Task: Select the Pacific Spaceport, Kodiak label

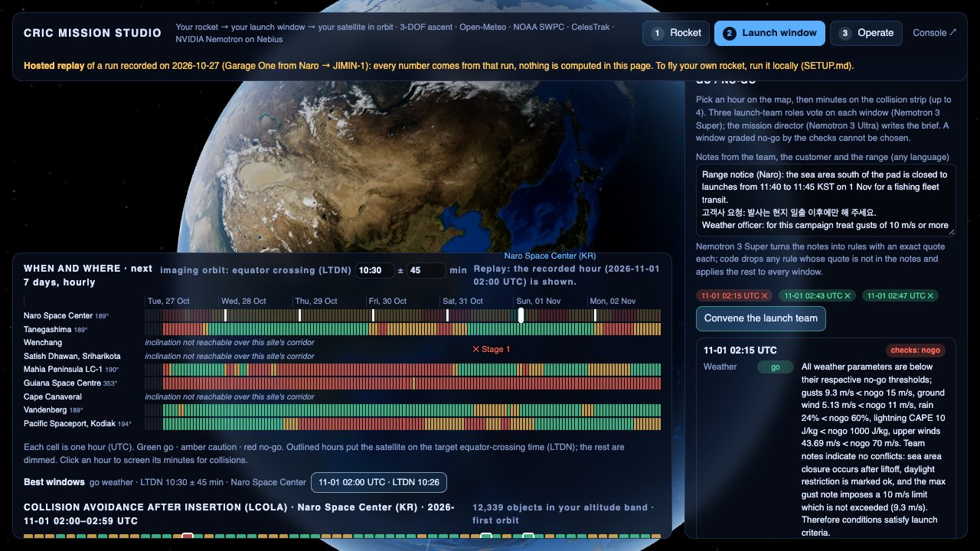Action: click(x=77, y=423)
